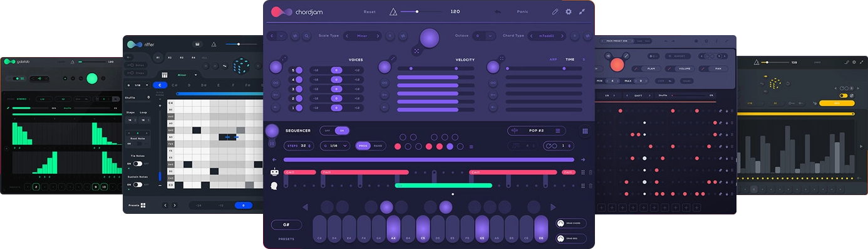Click head profile icon on sequencer row

274,185
